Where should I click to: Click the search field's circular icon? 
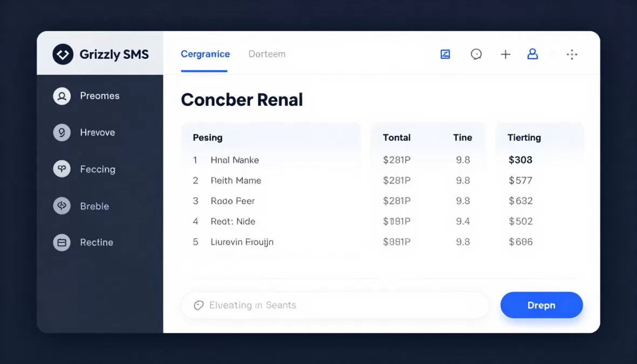(x=198, y=305)
